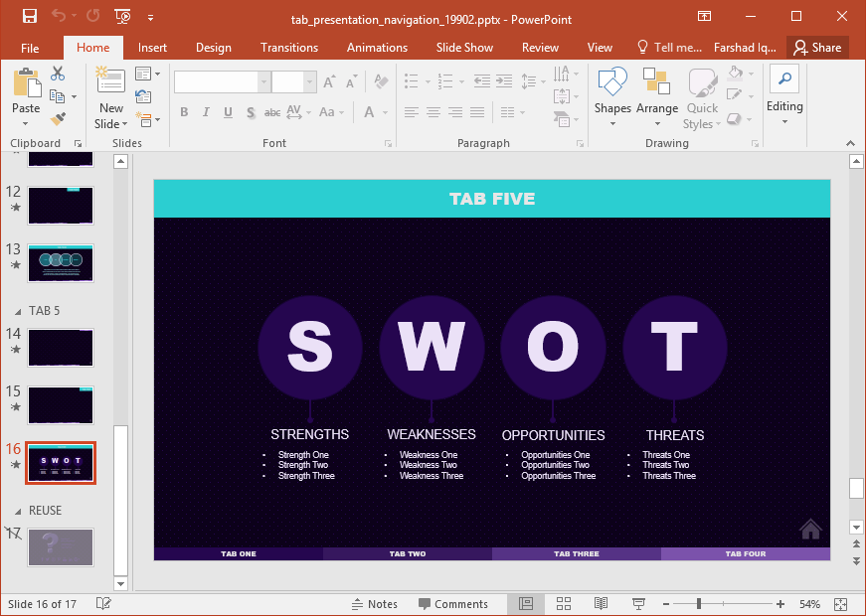Switch to Slide Sorter view icon
866x616 pixels.
pos(564,604)
